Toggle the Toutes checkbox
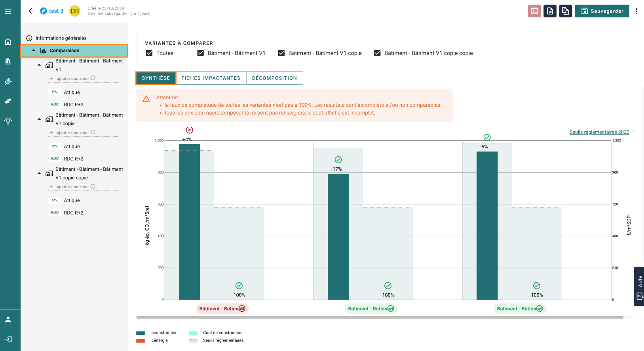Screen dimensions: 644x351 [149, 53]
